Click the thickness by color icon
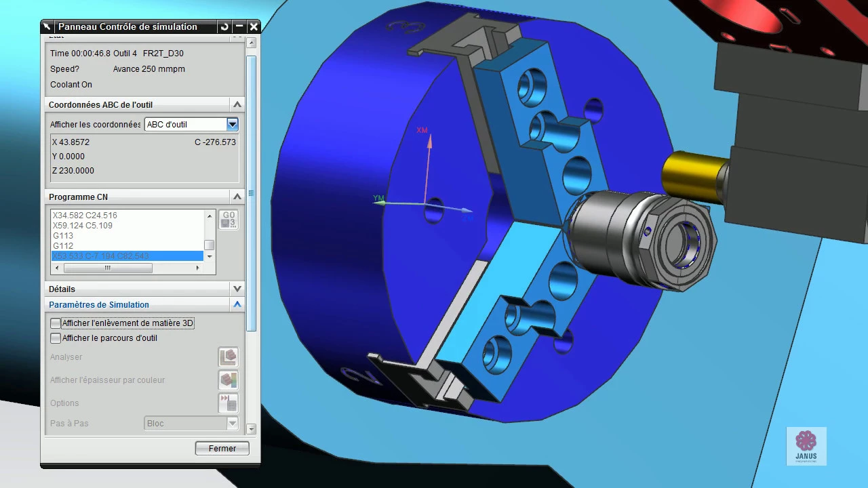868x488 pixels. pyautogui.click(x=228, y=380)
